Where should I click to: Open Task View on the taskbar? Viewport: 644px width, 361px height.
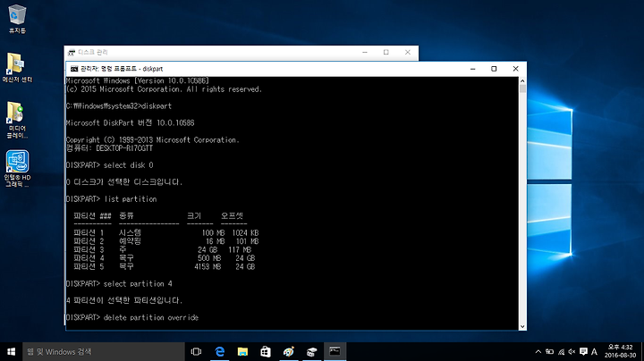click(196, 351)
